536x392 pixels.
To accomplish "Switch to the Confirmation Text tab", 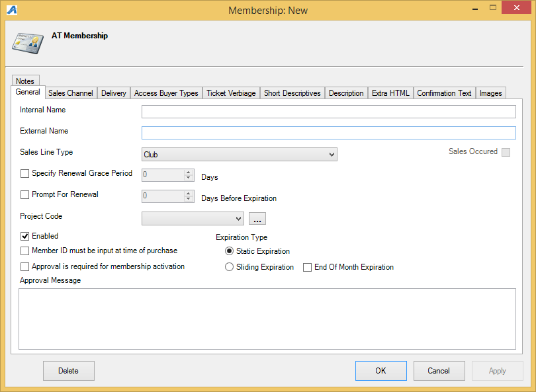I will (x=445, y=93).
